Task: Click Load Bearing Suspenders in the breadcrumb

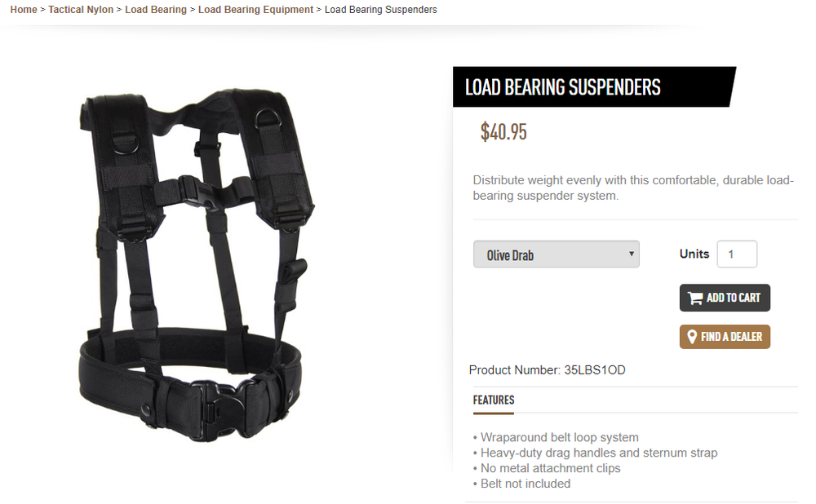Action: [380, 9]
